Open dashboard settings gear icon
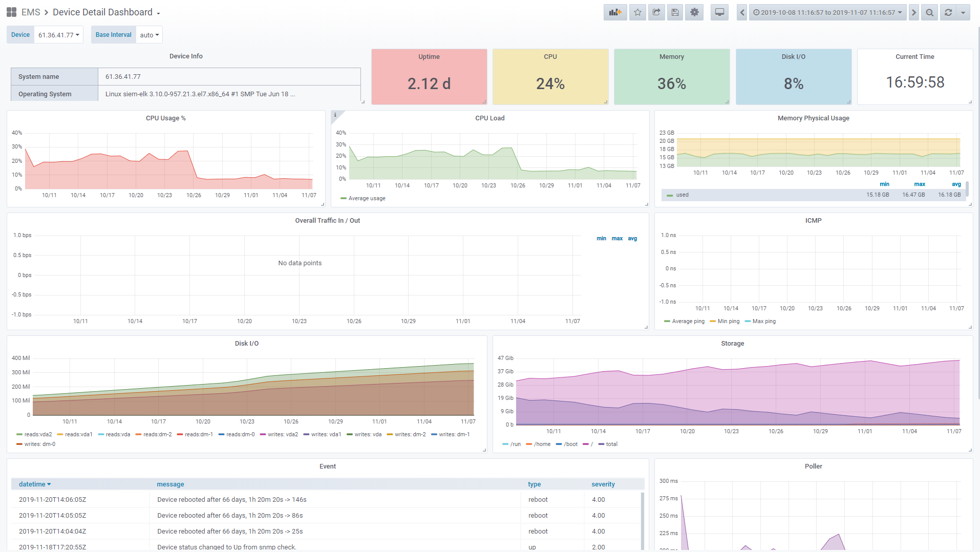The width and height of the screenshot is (980, 552). (694, 12)
